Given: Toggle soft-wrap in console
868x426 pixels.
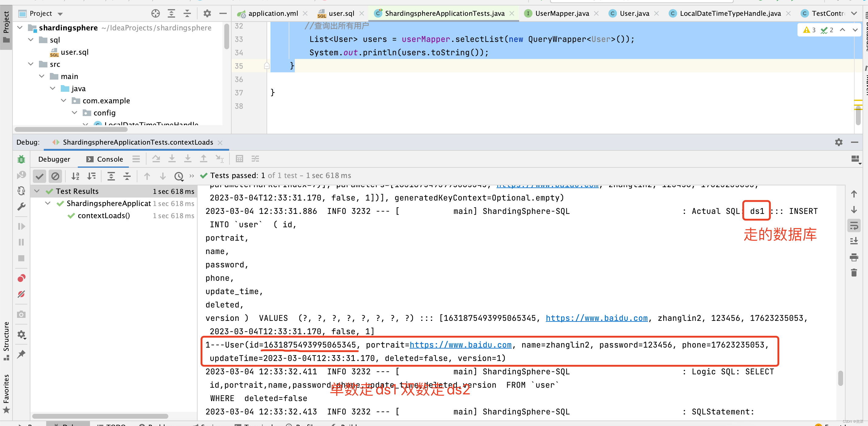Looking at the screenshot, I should (854, 225).
